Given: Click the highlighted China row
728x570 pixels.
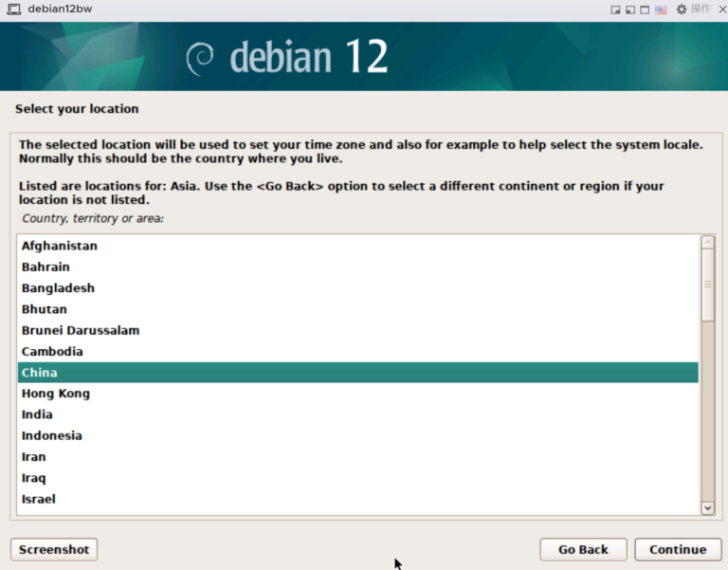Looking at the screenshot, I should [357, 373].
